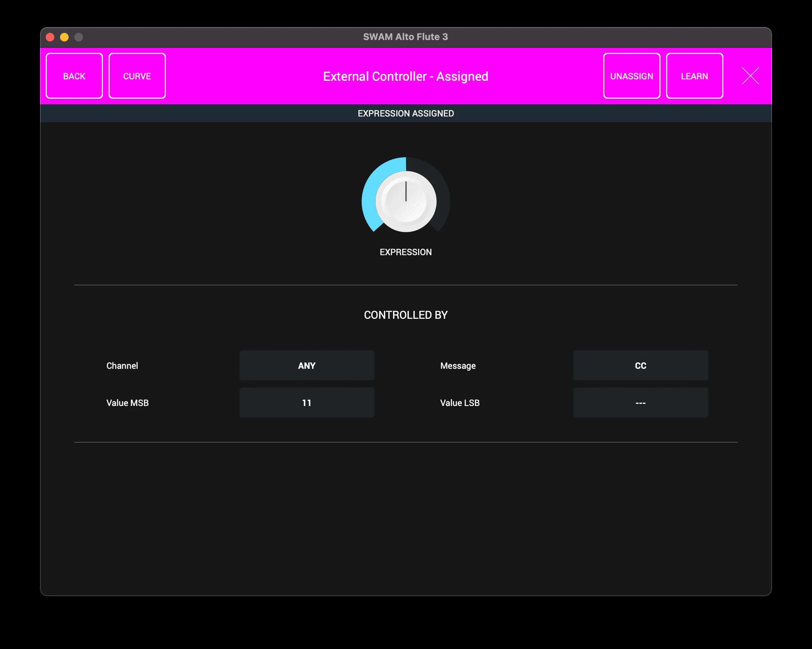Select the Value MSB field showing 11
The width and height of the screenshot is (812, 649).
click(307, 403)
